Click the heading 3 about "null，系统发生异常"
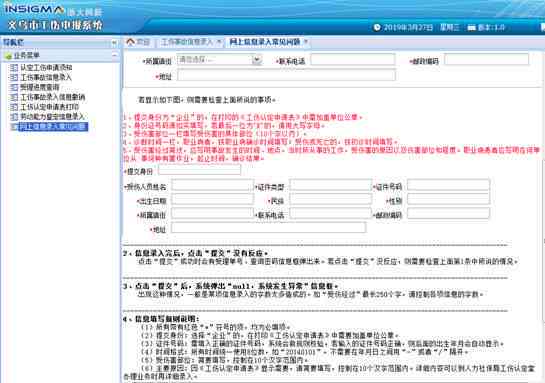The height and width of the screenshot is (383, 545). coord(230,286)
